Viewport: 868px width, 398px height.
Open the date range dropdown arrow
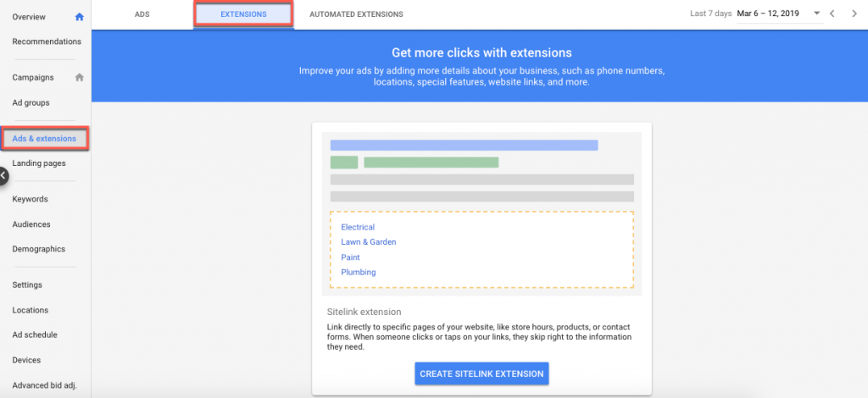[816, 14]
